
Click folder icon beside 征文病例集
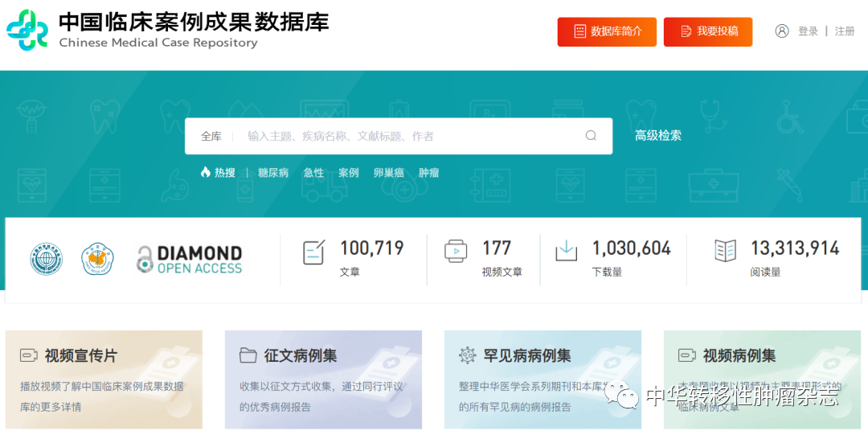(248, 355)
